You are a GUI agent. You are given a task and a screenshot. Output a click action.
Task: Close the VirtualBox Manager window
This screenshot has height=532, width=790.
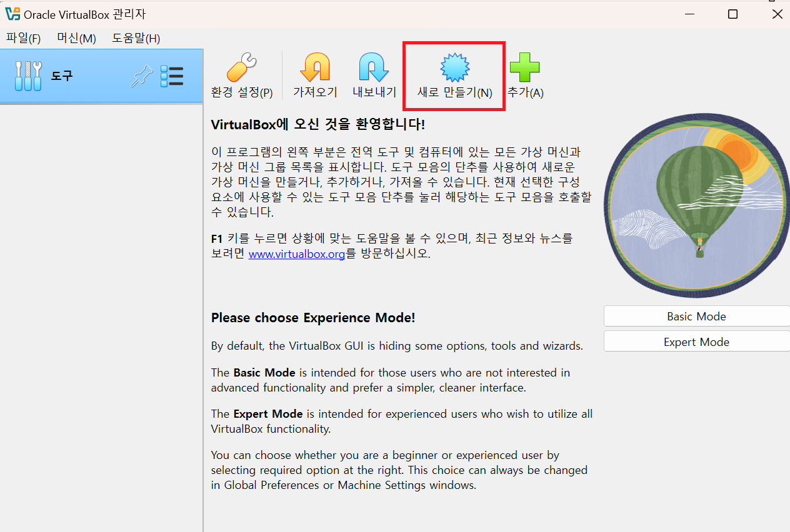777,14
